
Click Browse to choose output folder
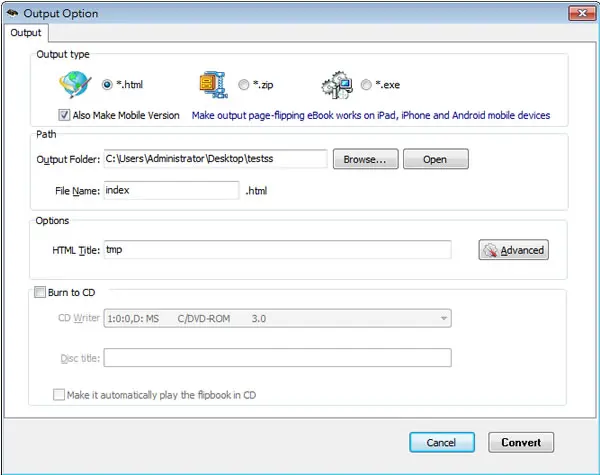pos(365,159)
